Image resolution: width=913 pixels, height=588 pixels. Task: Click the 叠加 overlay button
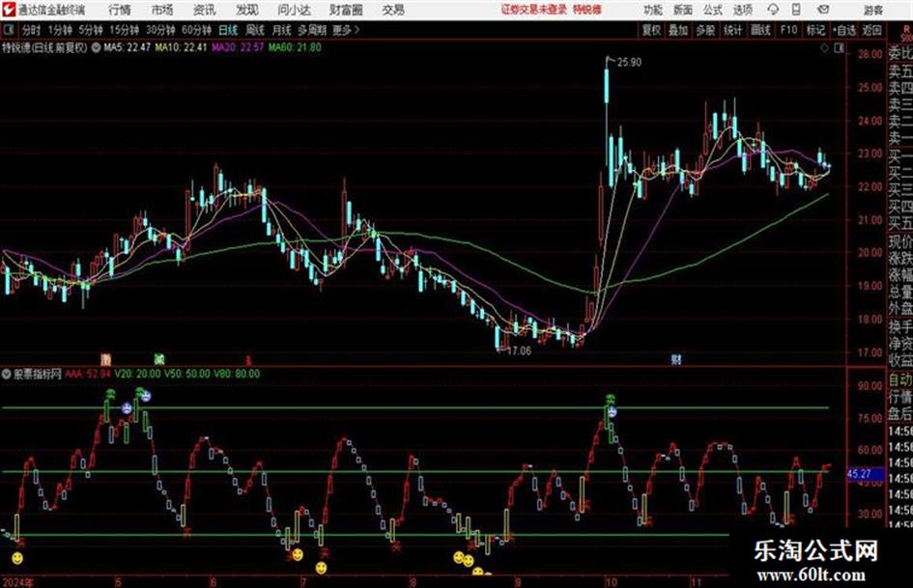(678, 30)
